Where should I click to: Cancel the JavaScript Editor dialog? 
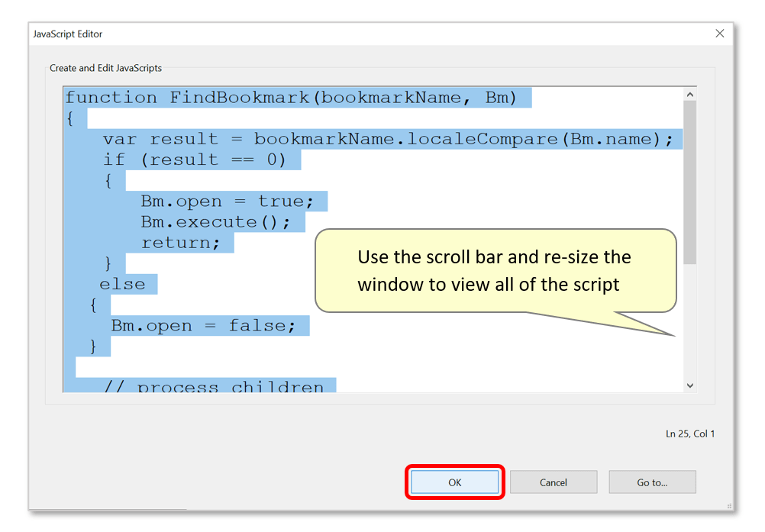click(553, 482)
